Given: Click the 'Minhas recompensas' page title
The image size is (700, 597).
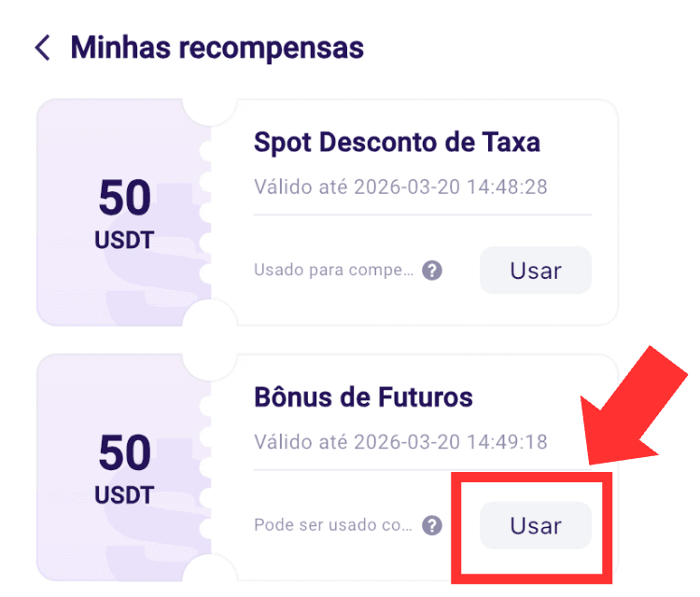Looking at the screenshot, I should (217, 48).
